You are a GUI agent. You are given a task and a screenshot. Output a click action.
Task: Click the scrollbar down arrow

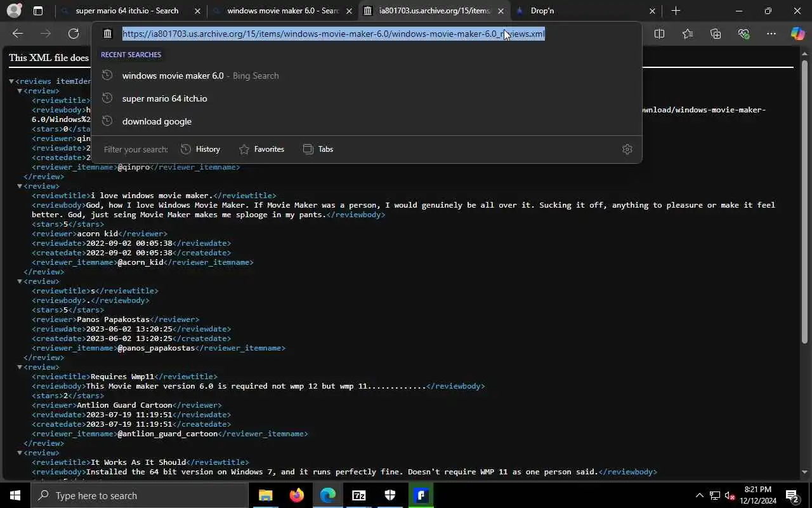804,472
